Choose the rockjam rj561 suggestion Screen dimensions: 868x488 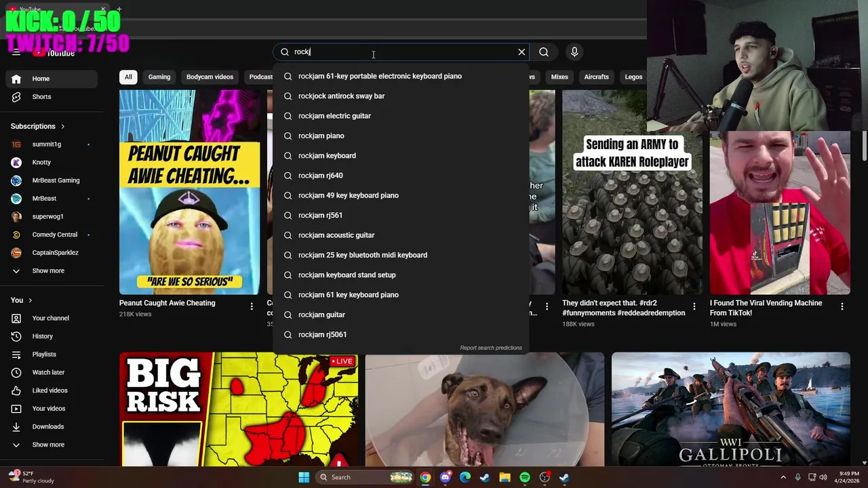(401, 216)
